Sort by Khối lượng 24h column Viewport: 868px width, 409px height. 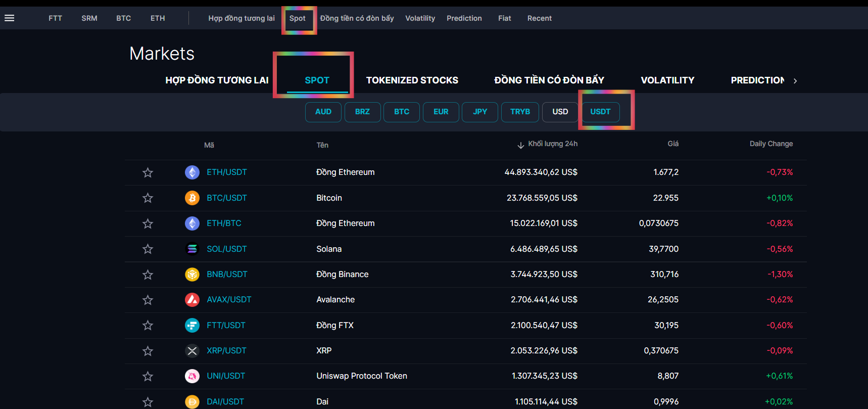[553, 144]
